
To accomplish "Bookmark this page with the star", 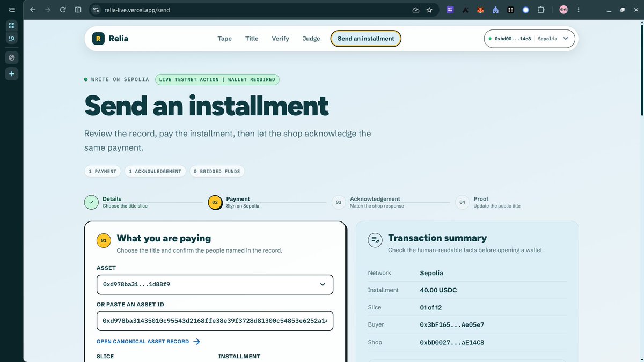I will click(x=429, y=10).
